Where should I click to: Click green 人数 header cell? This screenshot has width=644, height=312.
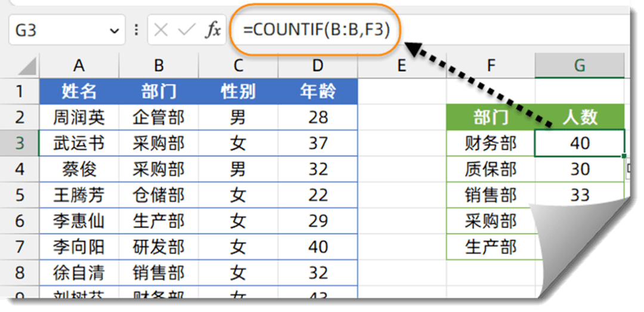click(x=580, y=117)
